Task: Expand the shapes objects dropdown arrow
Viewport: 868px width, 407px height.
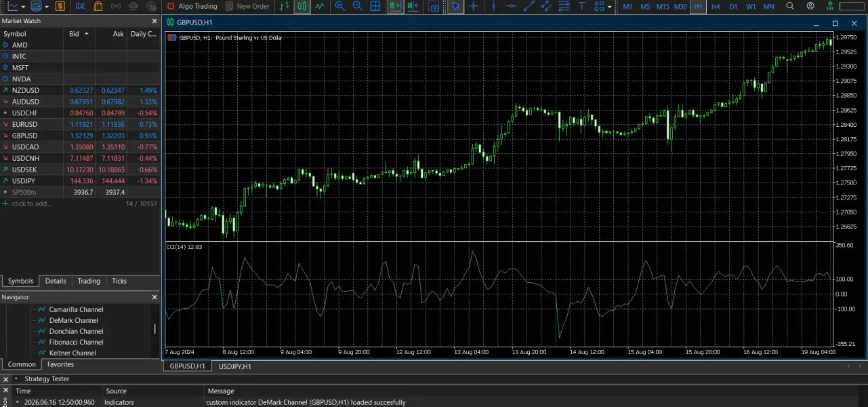Action: point(609,6)
